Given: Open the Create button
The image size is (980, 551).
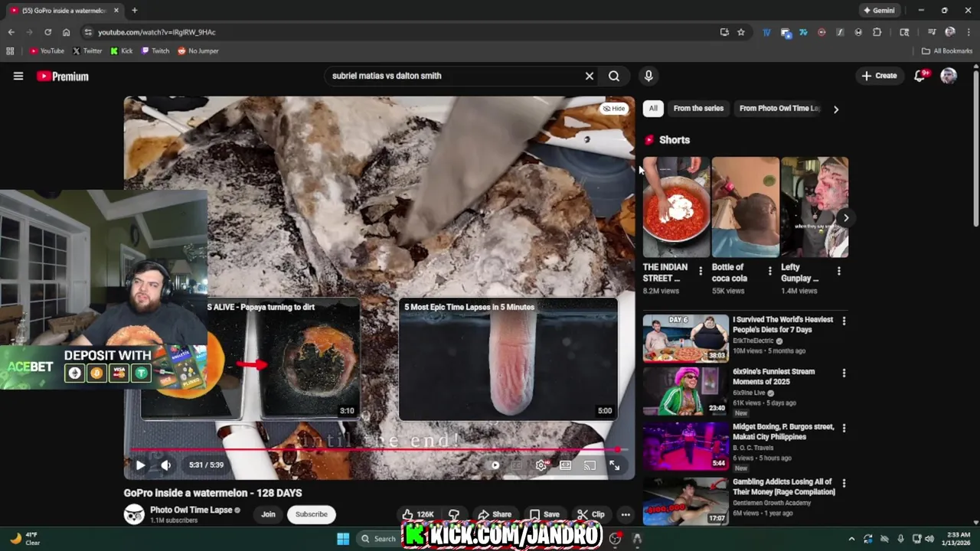Looking at the screenshot, I should pos(879,76).
